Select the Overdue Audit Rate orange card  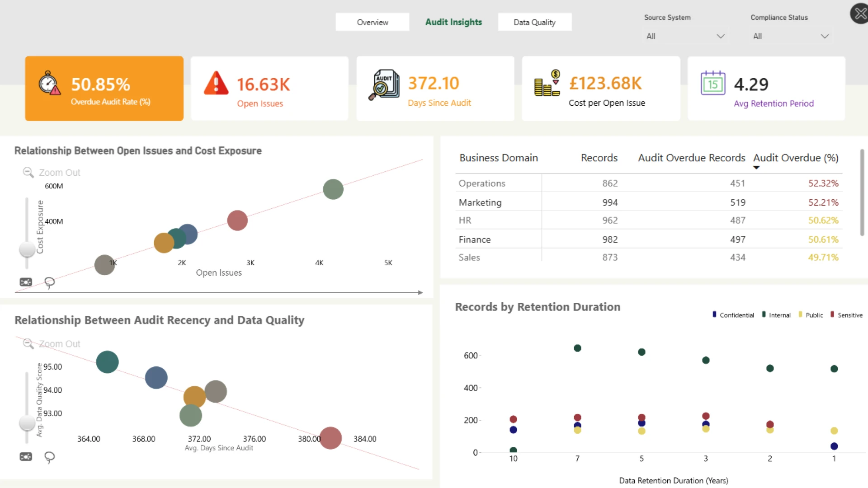coord(104,89)
